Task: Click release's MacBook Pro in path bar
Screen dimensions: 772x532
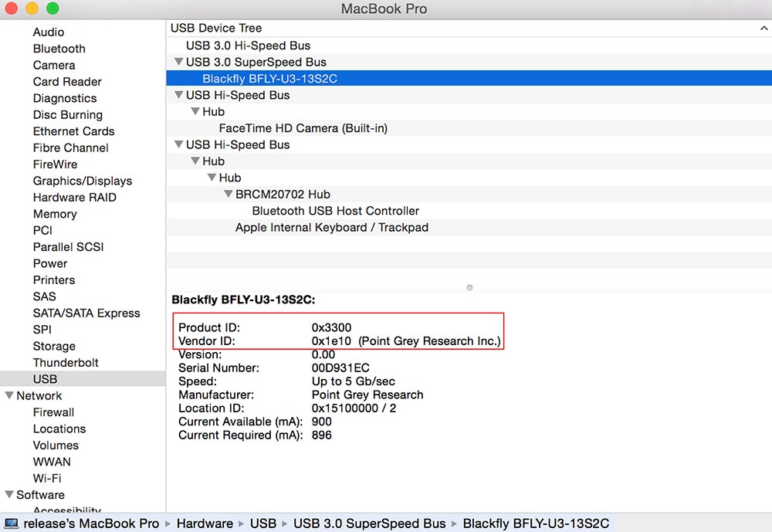Action: pos(91,524)
